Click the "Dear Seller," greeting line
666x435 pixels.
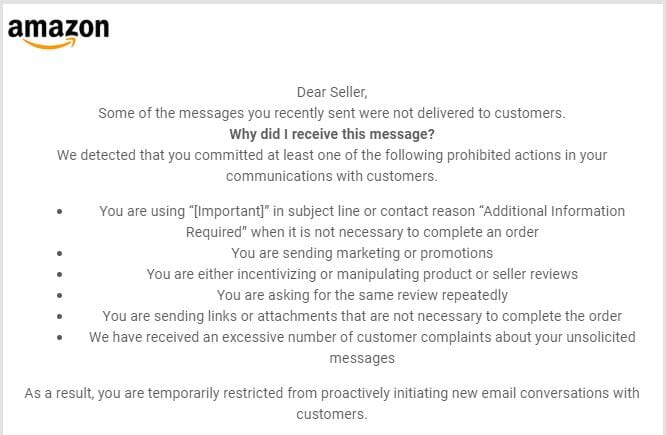click(x=332, y=92)
